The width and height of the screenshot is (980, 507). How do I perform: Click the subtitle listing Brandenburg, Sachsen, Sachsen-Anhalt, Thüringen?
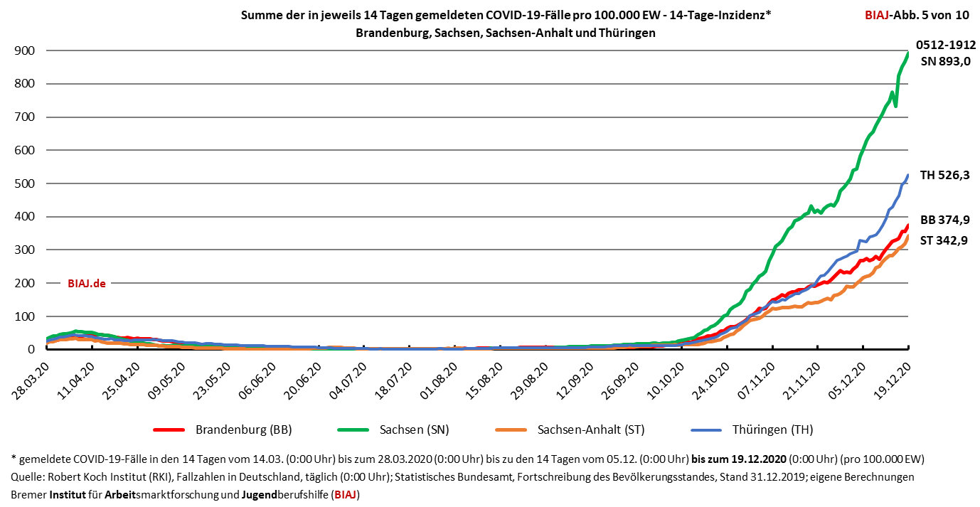point(505,33)
